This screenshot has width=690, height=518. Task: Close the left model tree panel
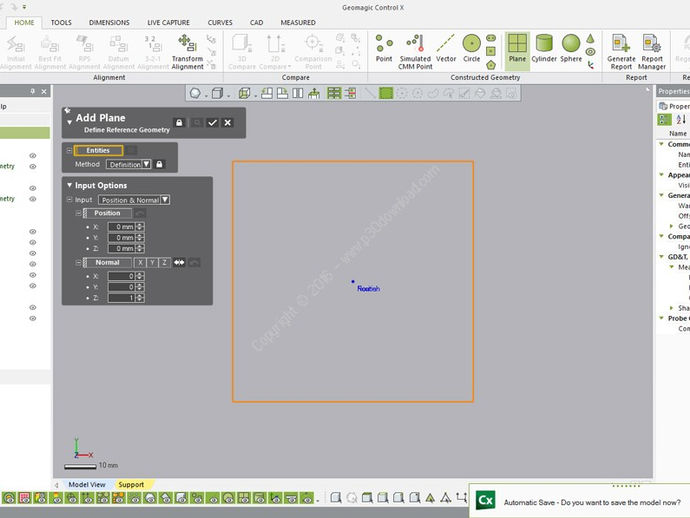click(44, 91)
